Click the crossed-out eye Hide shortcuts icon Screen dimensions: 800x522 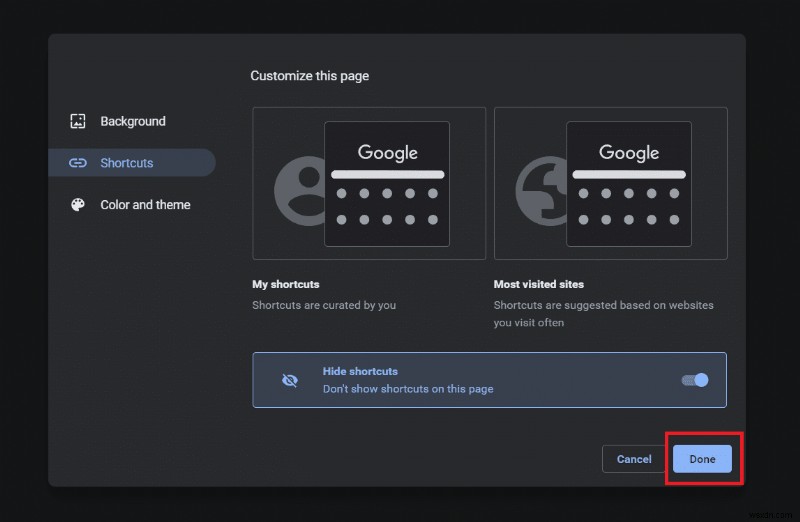[x=290, y=380]
